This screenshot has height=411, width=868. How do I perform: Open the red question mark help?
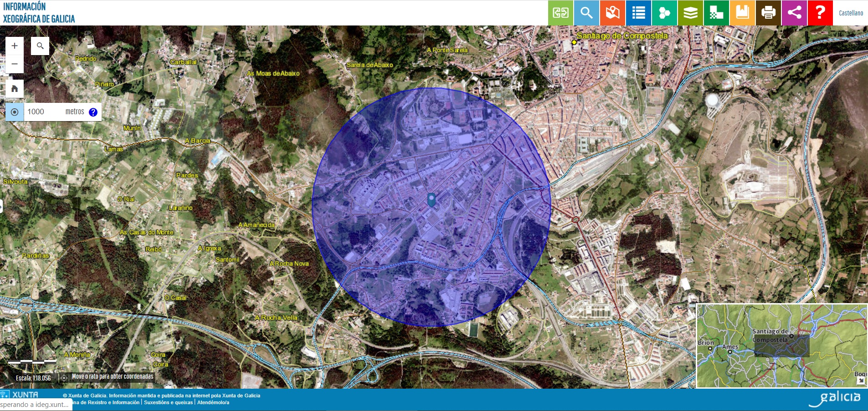coord(820,13)
